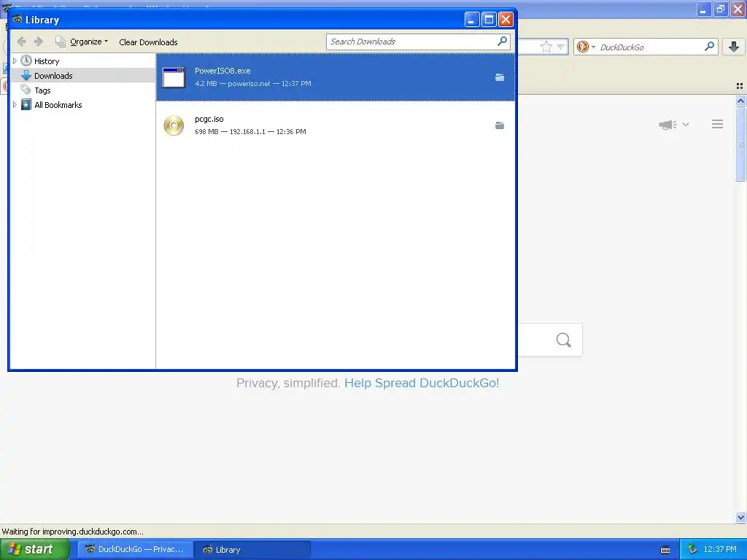Click the All Bookmarks star icon
Image resolution: width=747 pixels, height=560 pixels.
[26, 105]
